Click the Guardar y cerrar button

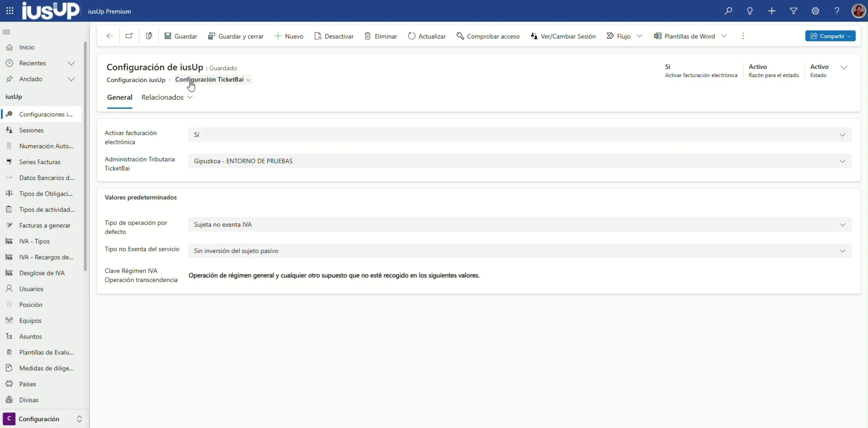(236, 36)
